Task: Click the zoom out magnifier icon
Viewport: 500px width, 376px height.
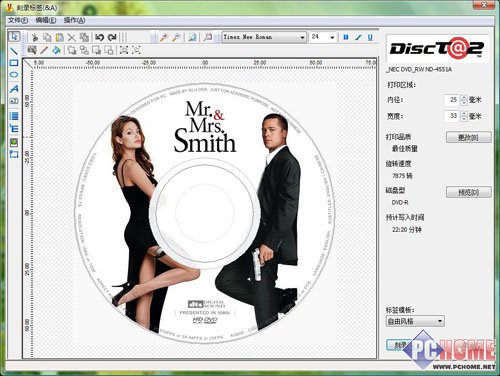Action: (176, 37)
